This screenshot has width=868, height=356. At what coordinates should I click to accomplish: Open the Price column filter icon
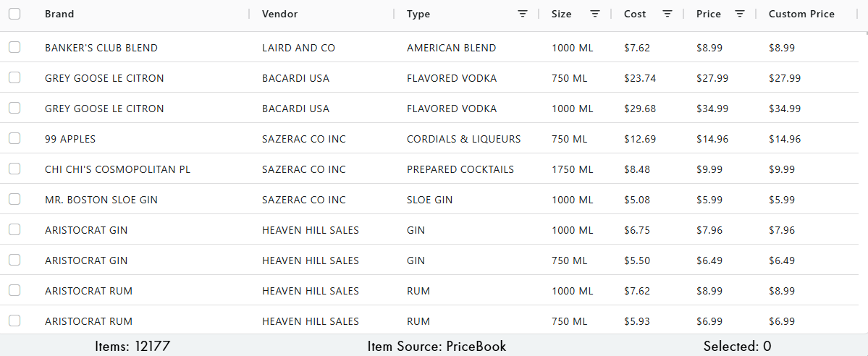pos(740,14)
